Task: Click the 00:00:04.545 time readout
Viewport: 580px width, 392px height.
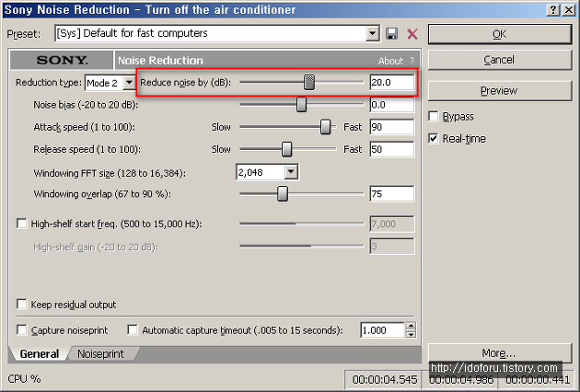Action: tap(385, 379)
